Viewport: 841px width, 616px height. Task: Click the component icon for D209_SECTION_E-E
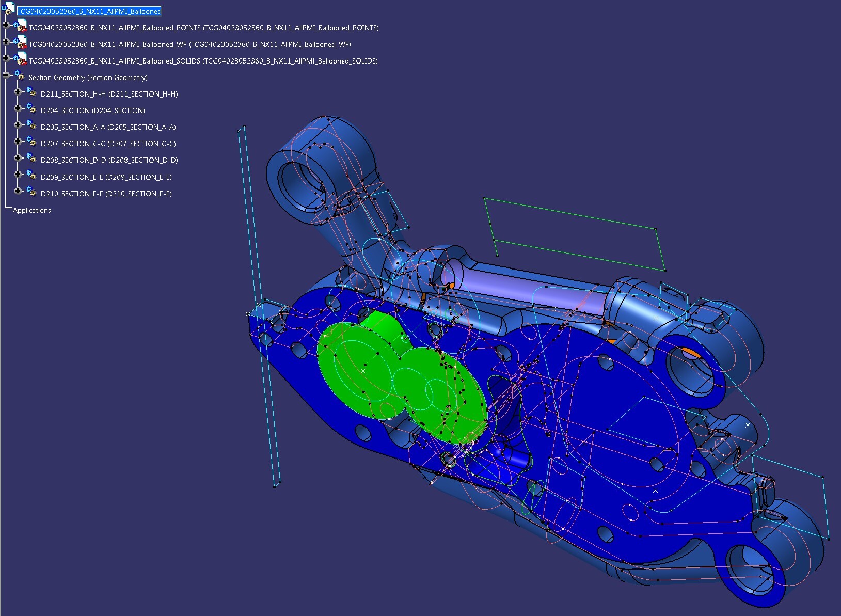pyautogui.click(x=32, y=176)
